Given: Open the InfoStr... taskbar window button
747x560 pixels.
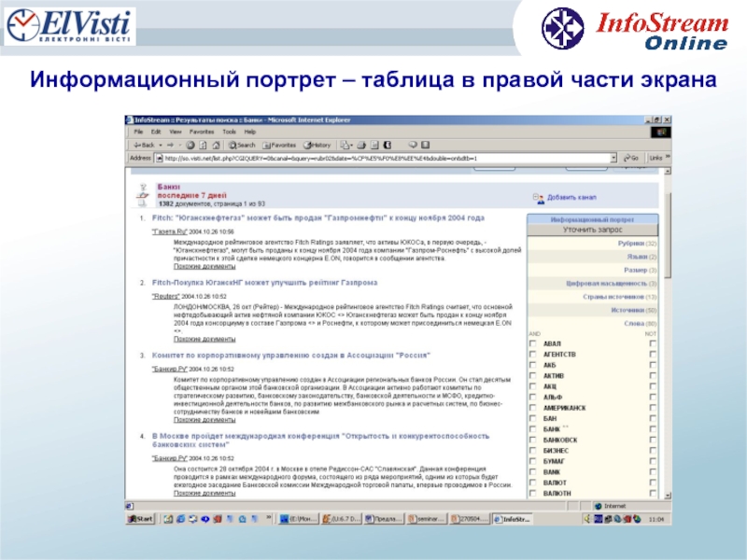Looking at the screenshot, I should click(x=512, y=519).
